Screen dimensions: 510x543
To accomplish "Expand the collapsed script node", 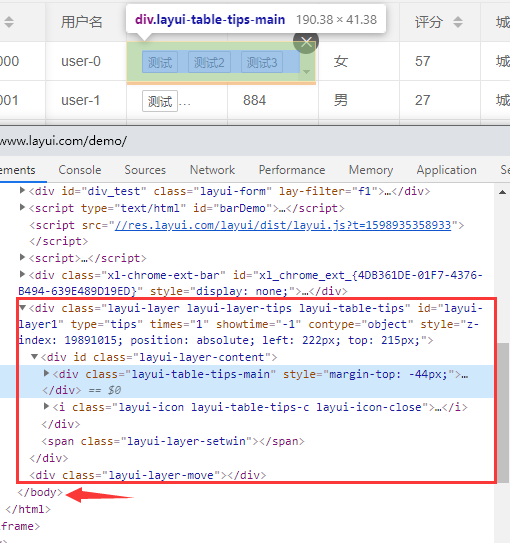I will point(22,257).
